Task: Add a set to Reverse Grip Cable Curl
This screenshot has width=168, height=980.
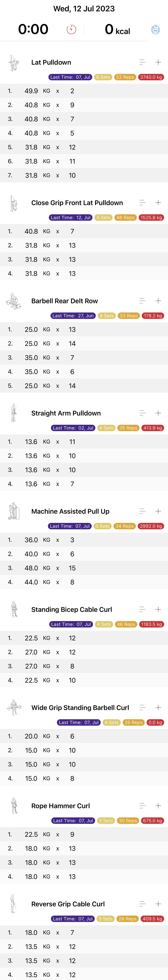Action: 158,904
